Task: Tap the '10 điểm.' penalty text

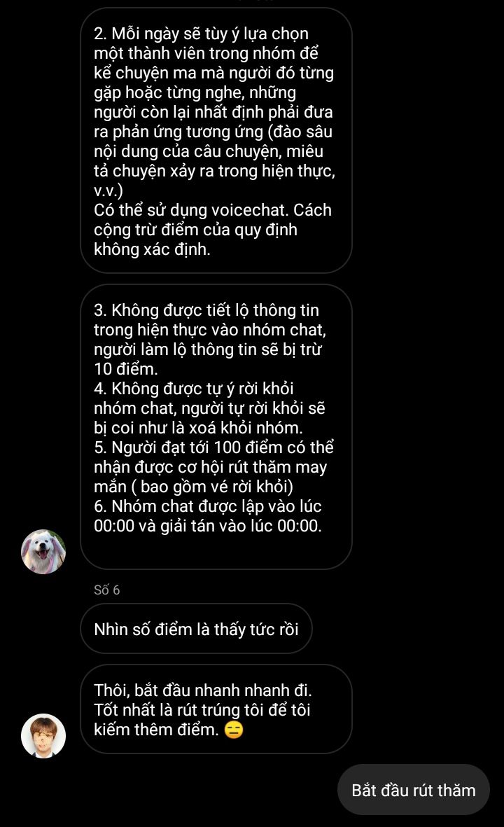Action: pos(125,368)
